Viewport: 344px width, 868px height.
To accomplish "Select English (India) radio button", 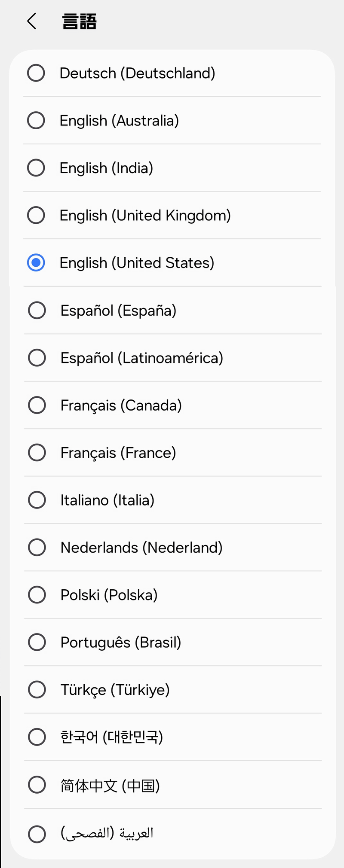I will (36, 168).
